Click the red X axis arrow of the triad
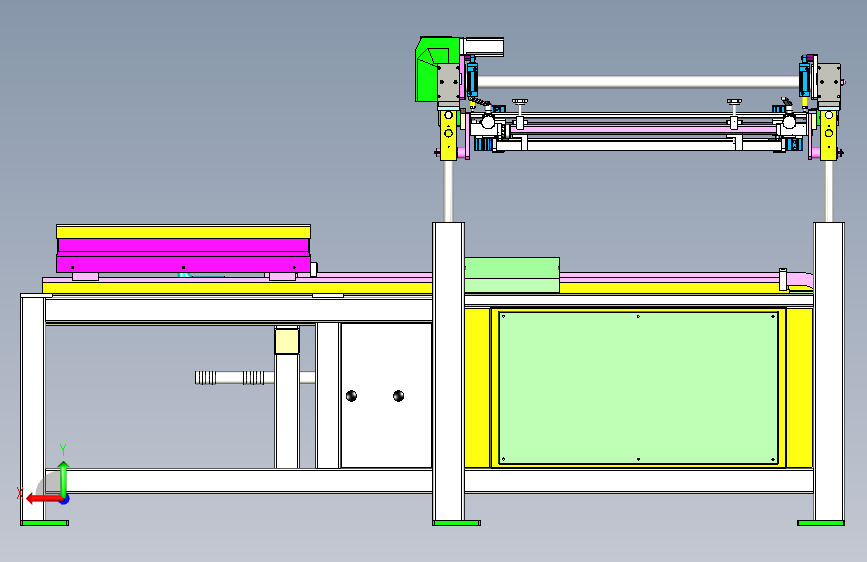 (44, 499)
